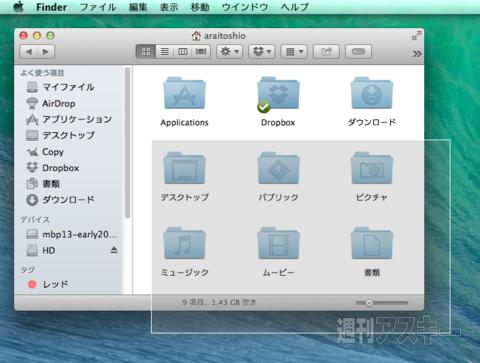
Task: Open the Dropbox folder with green checkmark
Action: click(x=278, y=94)
